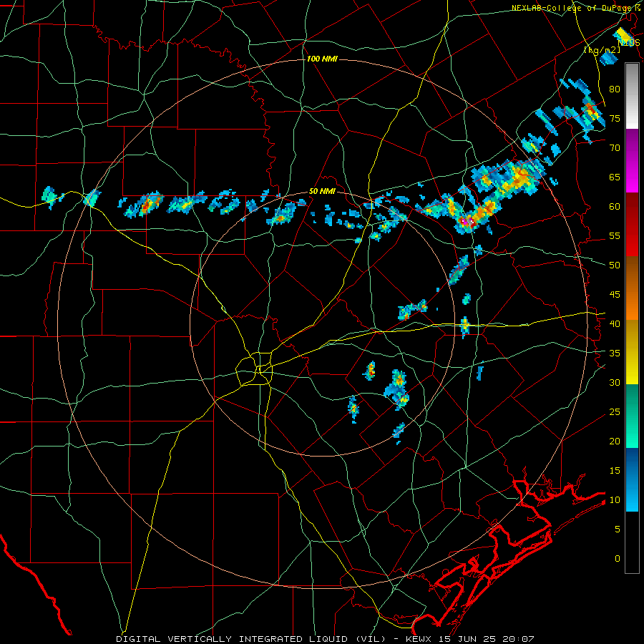Click the magenta-white storm core on the radar
644x644 pixels.
click(467, 222)
